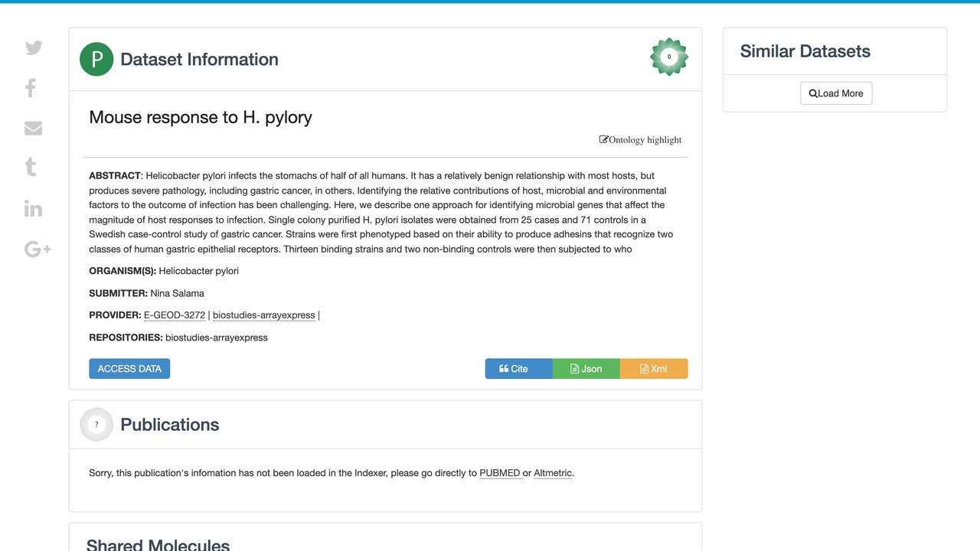980x551 pixels.
Task: Share dataset via Facebook icon
Action: click(x=31, y=88)
